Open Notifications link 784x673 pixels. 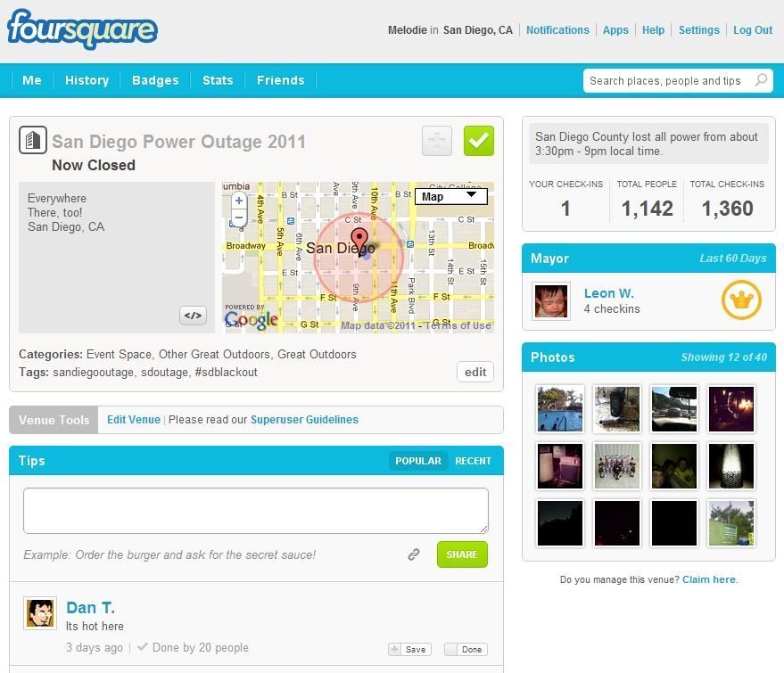pyautogui.click(x=557, y=30)
